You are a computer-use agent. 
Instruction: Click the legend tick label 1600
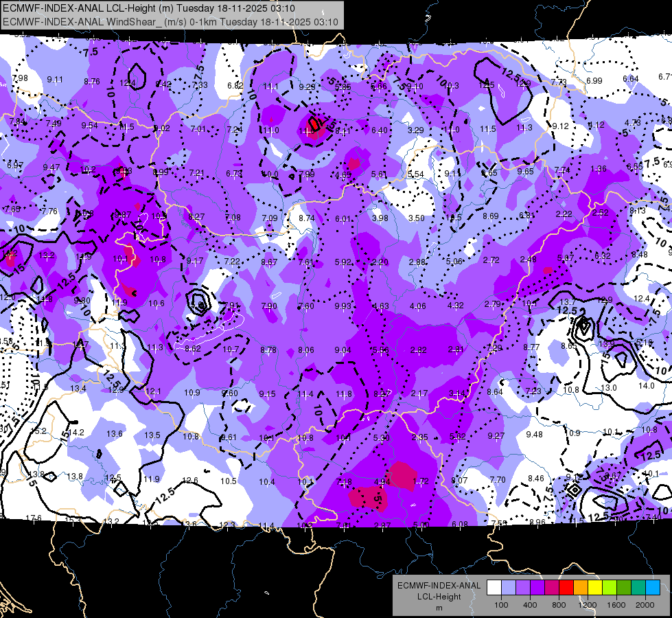coord(616,605)
